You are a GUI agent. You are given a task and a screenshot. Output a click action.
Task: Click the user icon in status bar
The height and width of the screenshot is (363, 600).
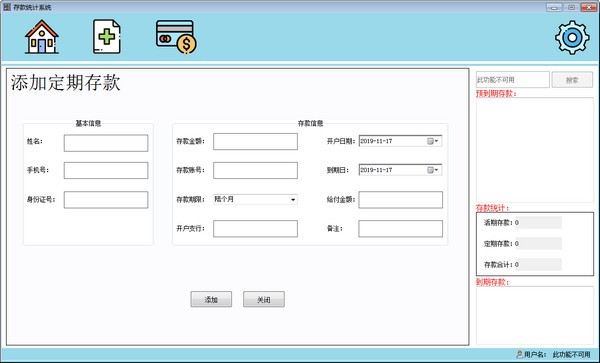pyautogui.click(x=519, y=355)
